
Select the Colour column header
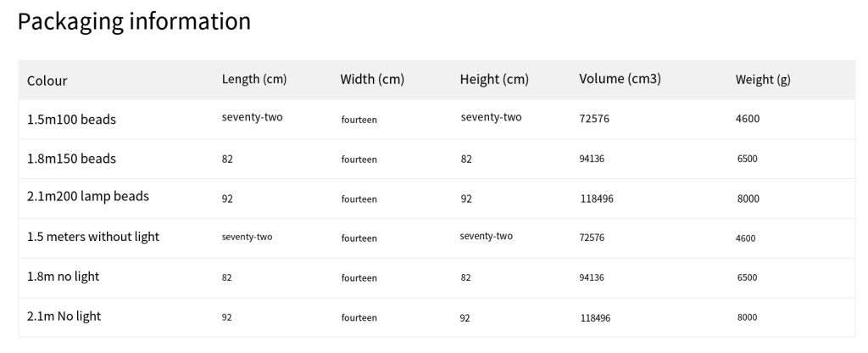point(47,81)
